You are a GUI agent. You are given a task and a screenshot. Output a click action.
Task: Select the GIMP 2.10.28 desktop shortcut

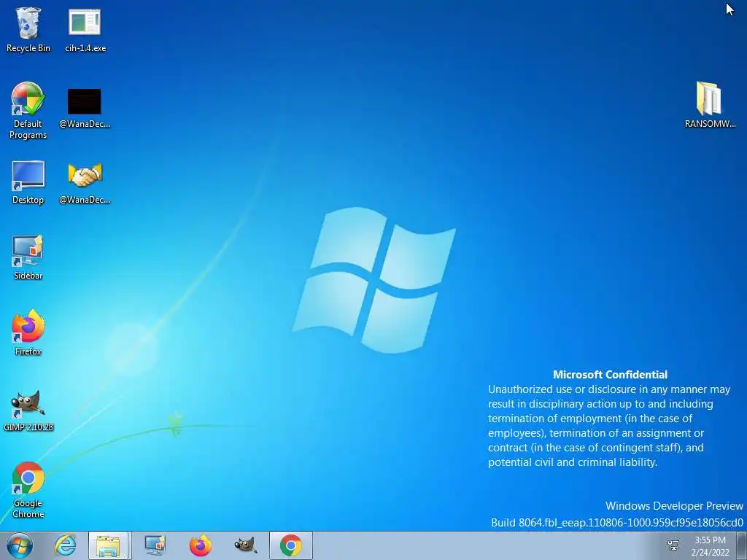click(28, 411)
